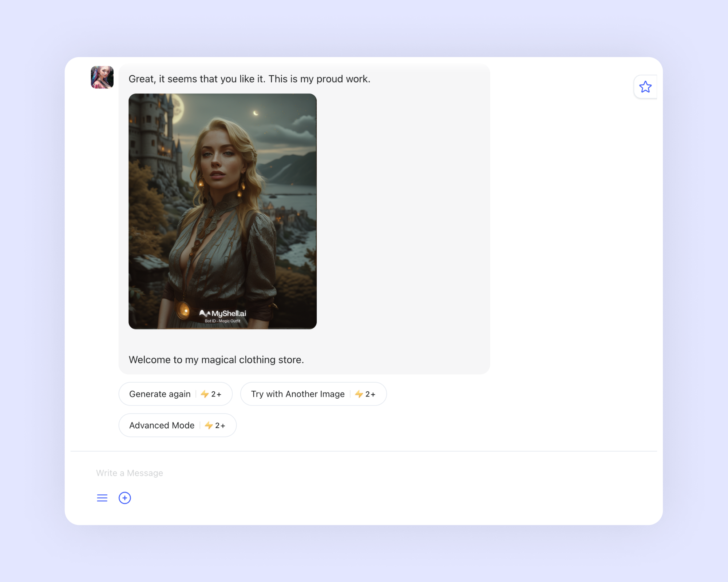Click the 2+ cost on Try with Another Image
This screenshot has width=728, height=582.
(x=370, y=394)
